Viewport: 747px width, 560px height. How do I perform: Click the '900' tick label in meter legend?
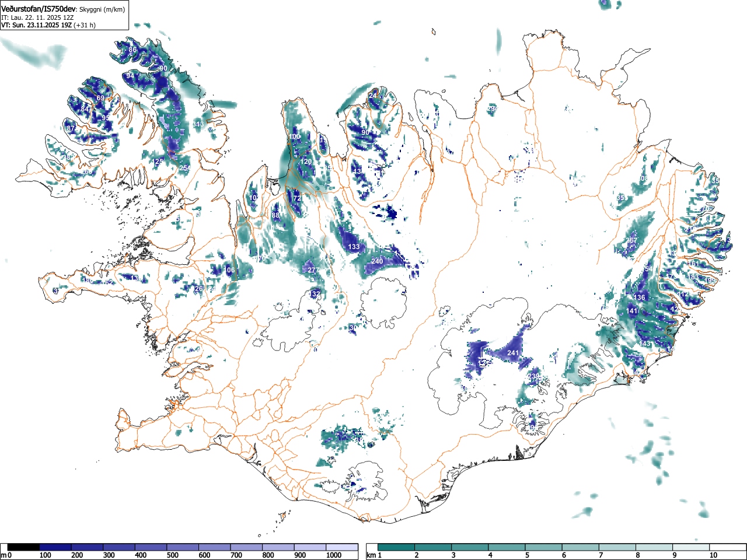click(299, 555)
